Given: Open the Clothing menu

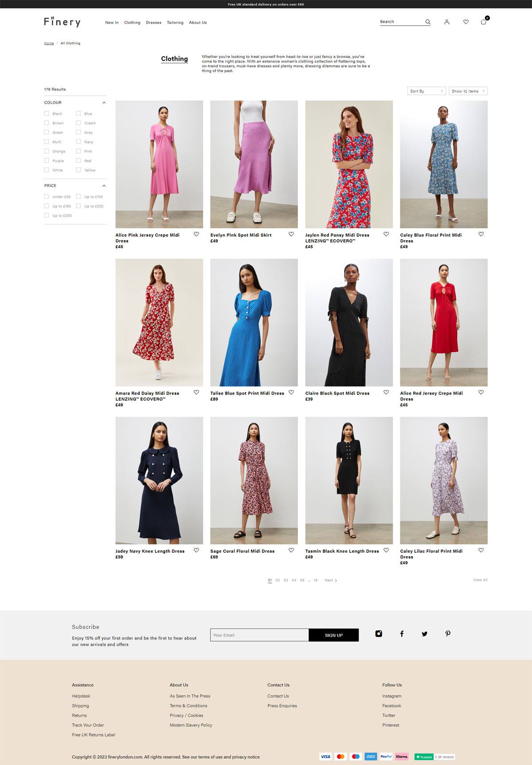Looking at the screenshot, I should click(132, 23).
